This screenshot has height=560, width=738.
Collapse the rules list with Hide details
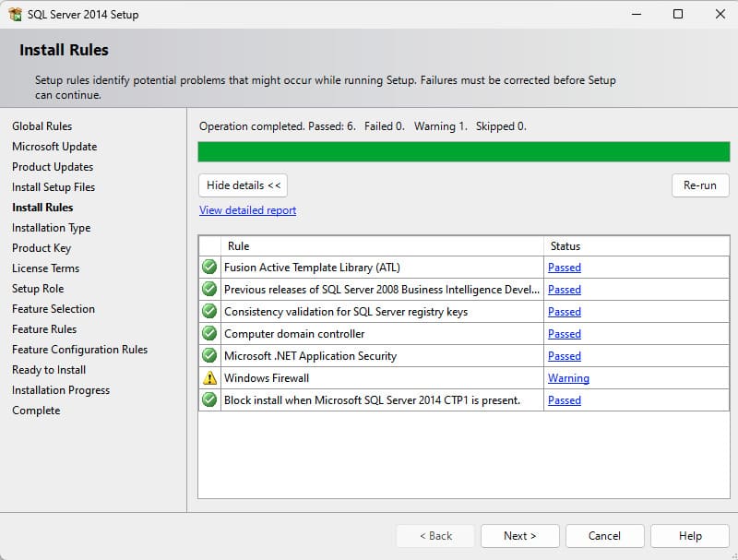[x=244, y=185]
